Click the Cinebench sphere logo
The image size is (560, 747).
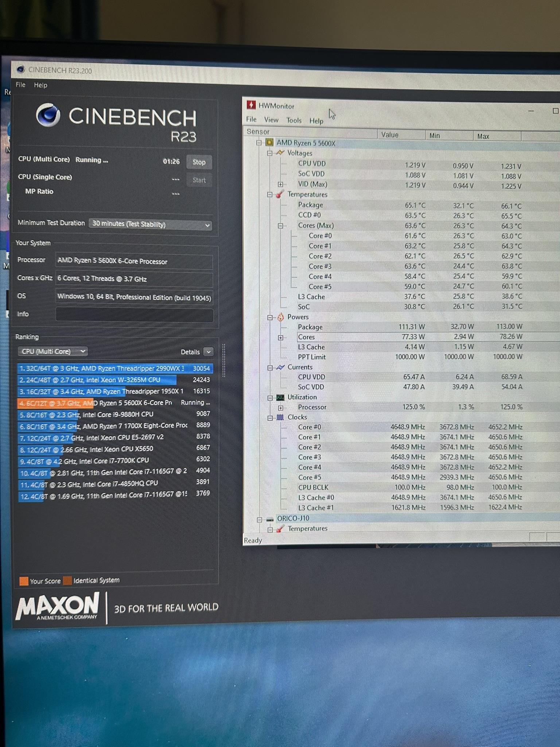tap(48, 115)
